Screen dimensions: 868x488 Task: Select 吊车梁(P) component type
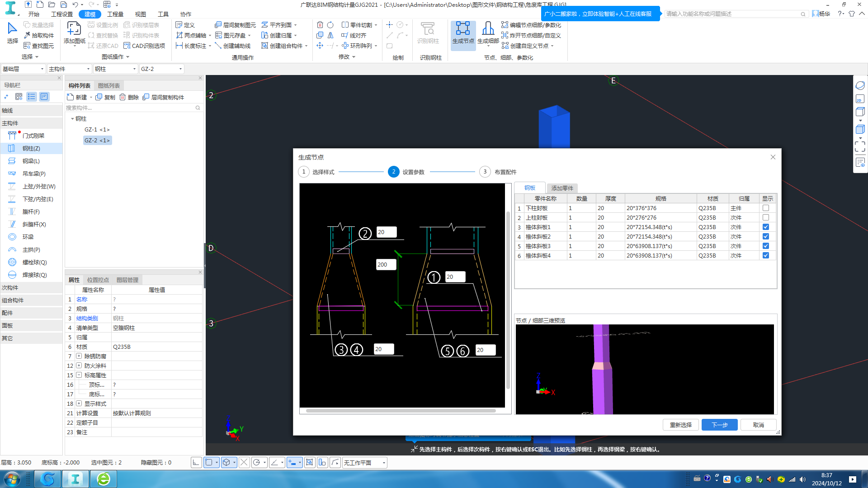pyautogui.click(x=32, y=174)
